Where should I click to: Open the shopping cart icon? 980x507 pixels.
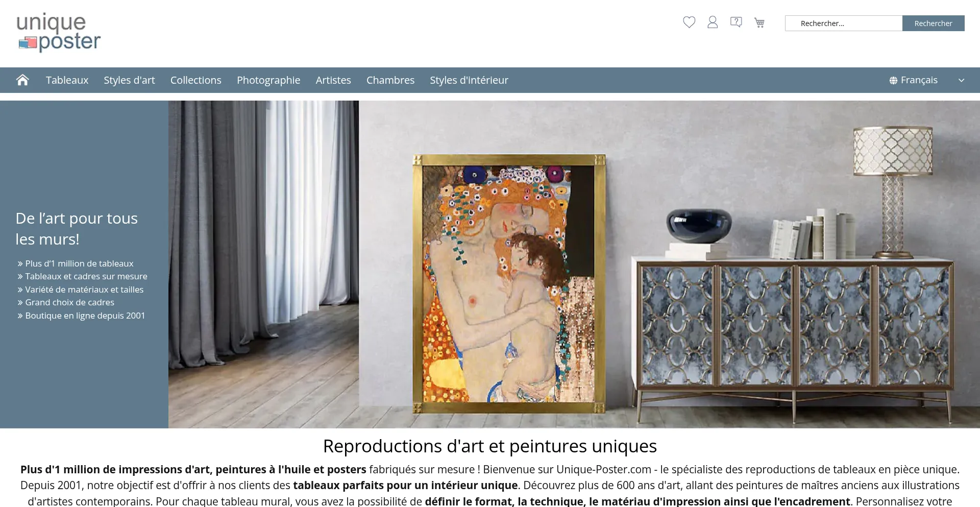click(759, 22)
